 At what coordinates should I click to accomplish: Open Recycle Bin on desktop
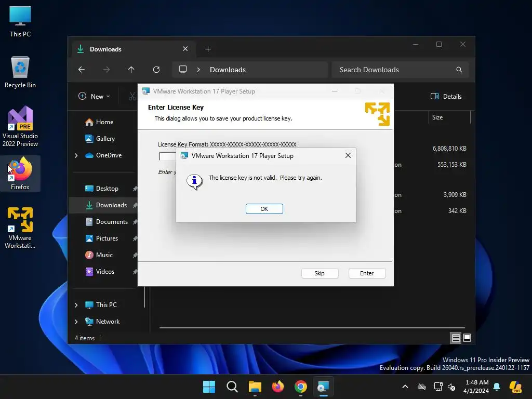20,73
